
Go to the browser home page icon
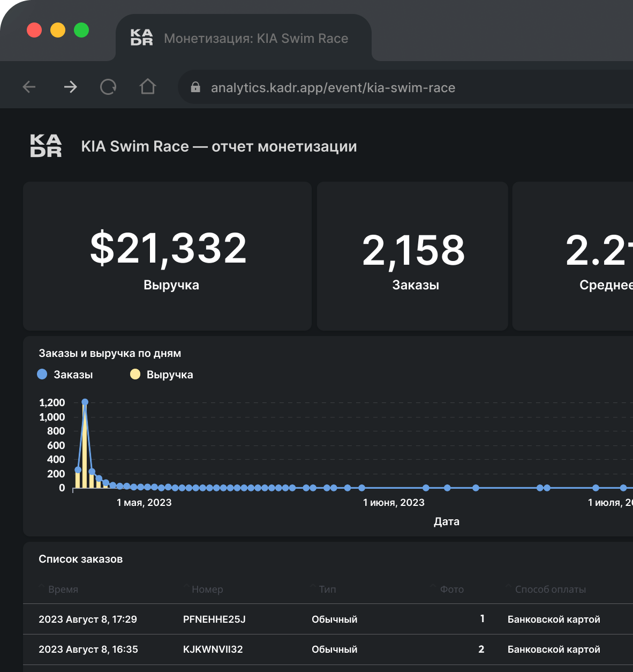[x=147, y=87]
